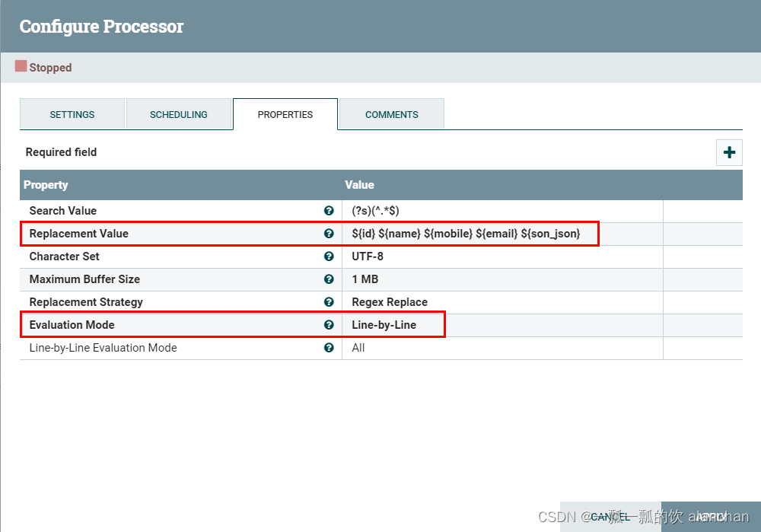Image resolution: width=761 pixels, height=532 pixels.
Task: Select the Character Set property name
Action: [64, 256]
